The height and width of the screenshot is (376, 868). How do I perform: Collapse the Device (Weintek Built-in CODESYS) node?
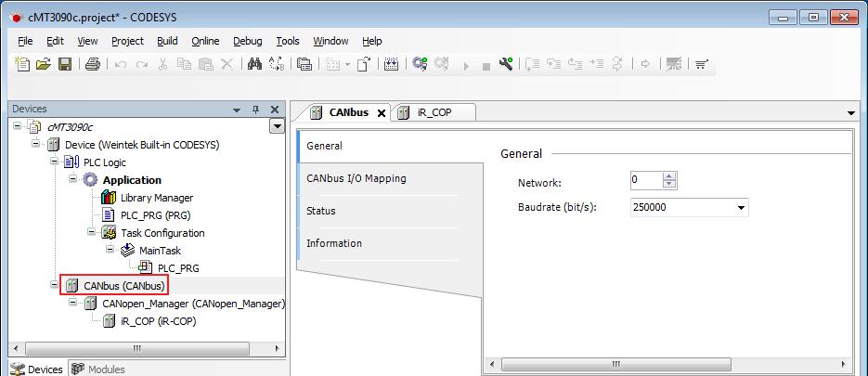click(x=36, y=144)
